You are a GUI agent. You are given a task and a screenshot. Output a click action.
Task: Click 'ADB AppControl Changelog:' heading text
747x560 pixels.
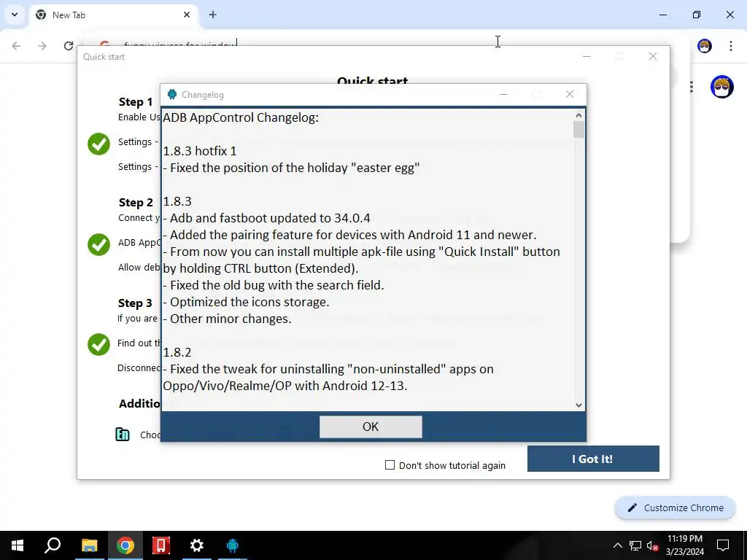(x=241, y=117)
